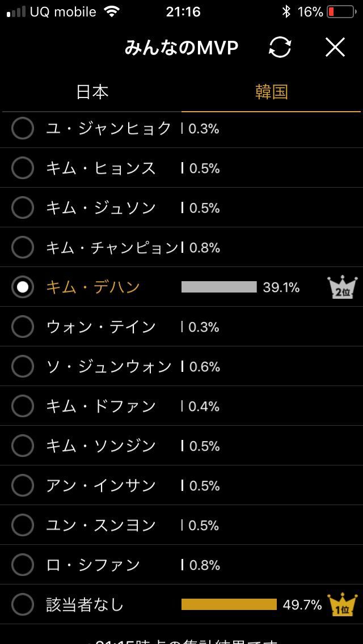This screenshot has height=644, width=363.
Task: Tap the gold 49.7% vote bar
Action: pyautogui.click(x=229, y=604)
